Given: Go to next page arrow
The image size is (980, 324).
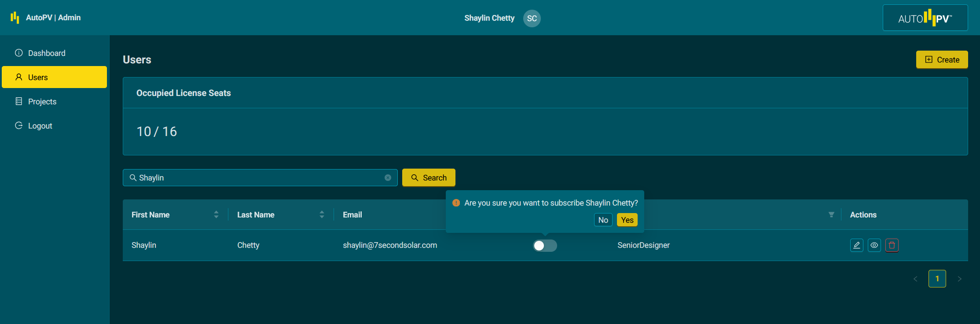Looking at the screenshot, I should (x=959, y=279).
